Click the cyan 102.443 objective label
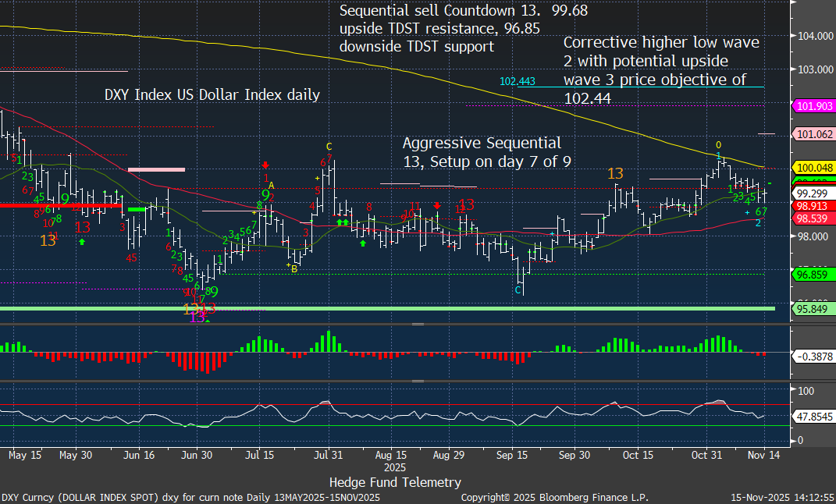The height and width of the screenshot is (504, 836). 518,81
